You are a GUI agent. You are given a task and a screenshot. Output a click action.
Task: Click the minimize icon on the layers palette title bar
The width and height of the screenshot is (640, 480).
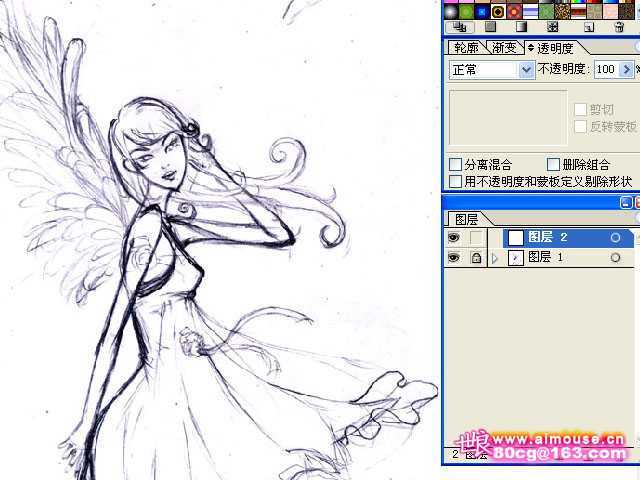(x=626, y=202)
